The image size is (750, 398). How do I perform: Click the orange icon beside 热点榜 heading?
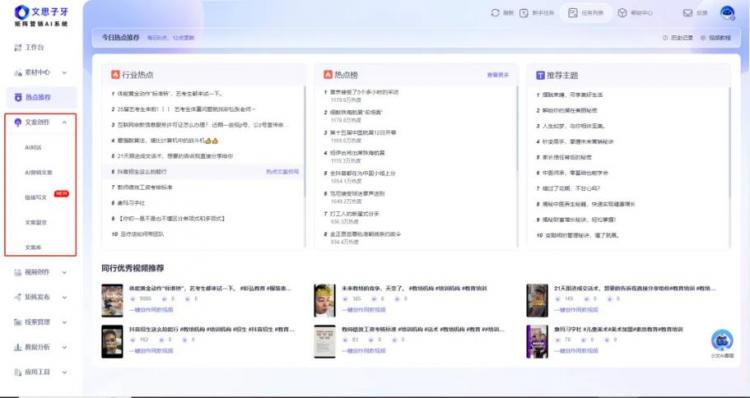click(328, 75)
